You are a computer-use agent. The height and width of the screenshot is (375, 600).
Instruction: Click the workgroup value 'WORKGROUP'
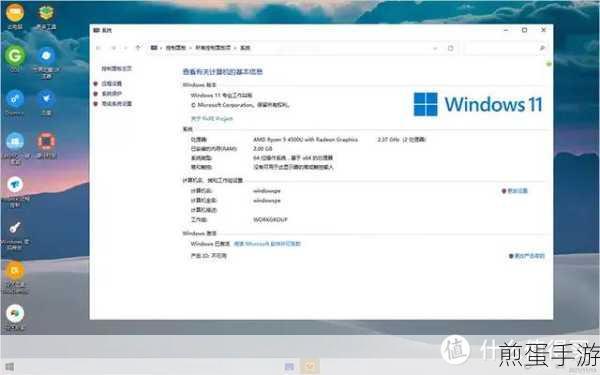(270, 220)
